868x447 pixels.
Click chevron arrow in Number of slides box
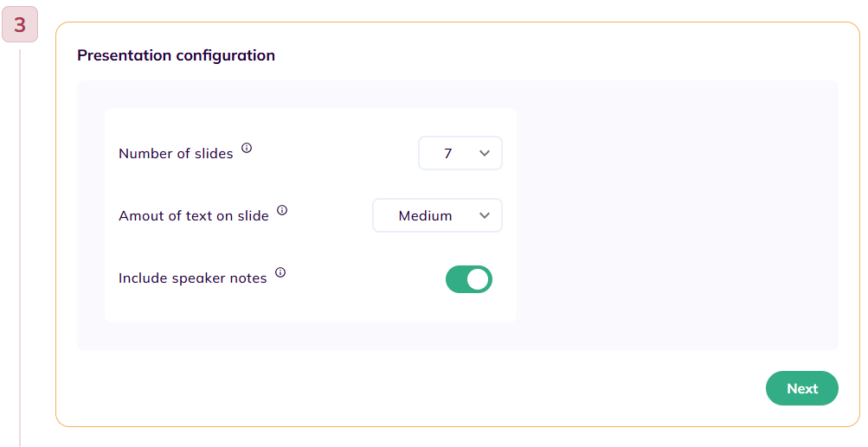click(485, 153)
